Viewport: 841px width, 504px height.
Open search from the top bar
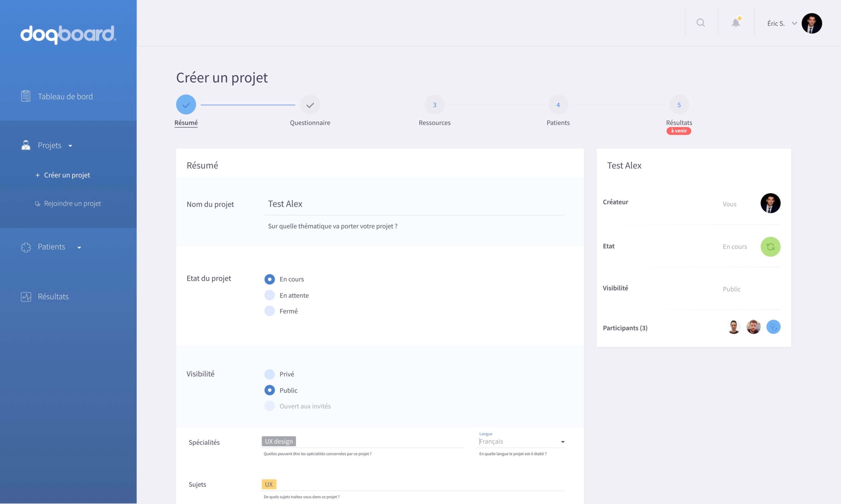click(x=701, y=22)
